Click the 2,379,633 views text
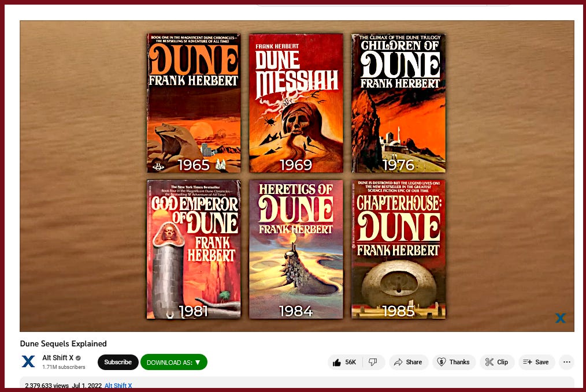 [x=47, y=386]
